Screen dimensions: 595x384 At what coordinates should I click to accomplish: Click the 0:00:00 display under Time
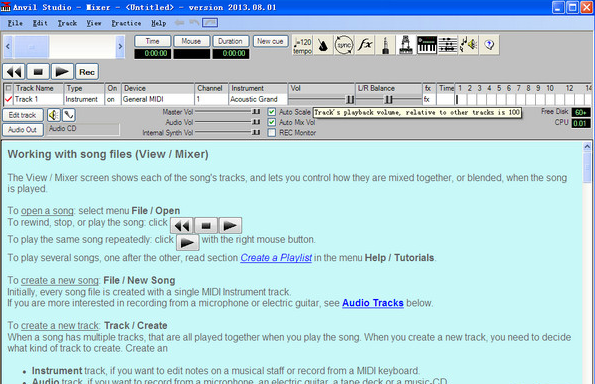click(x=153, y=54)
